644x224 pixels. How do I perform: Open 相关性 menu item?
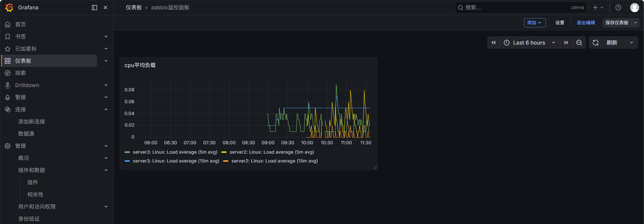pyautogui.click(x=35, y=194)
